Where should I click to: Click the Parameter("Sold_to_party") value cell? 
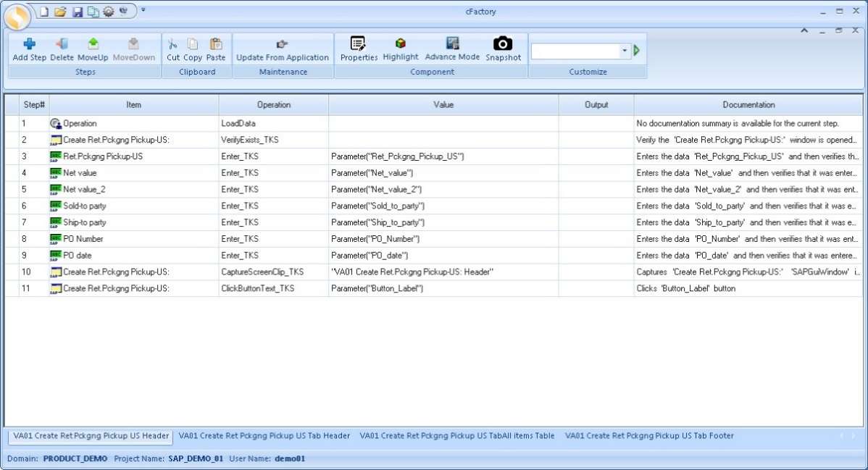click(x=443, y=206)
